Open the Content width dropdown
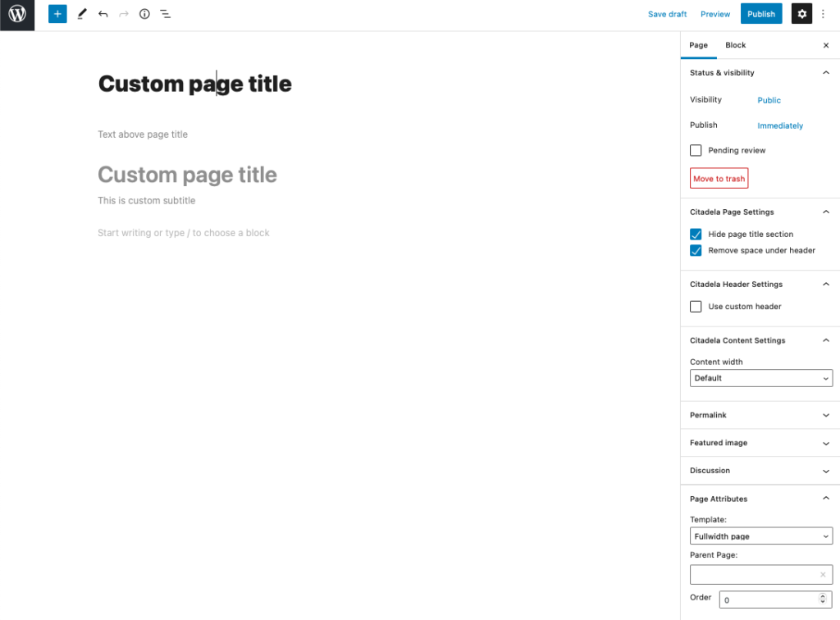Image resolution: width=840 pixels, height=620 pixels. pos(761,377)
